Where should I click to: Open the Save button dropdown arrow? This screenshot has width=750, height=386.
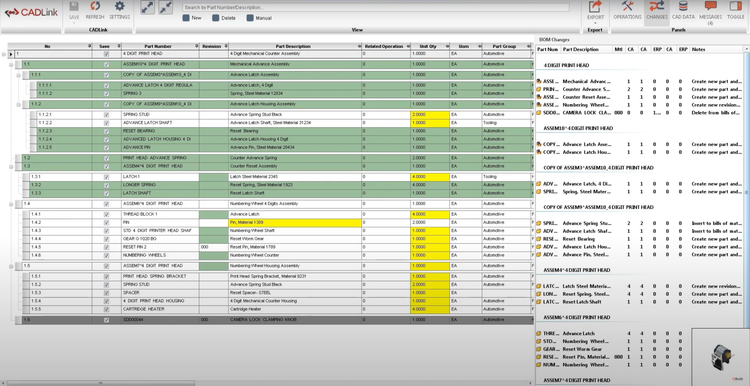click(x=74, y=22)
